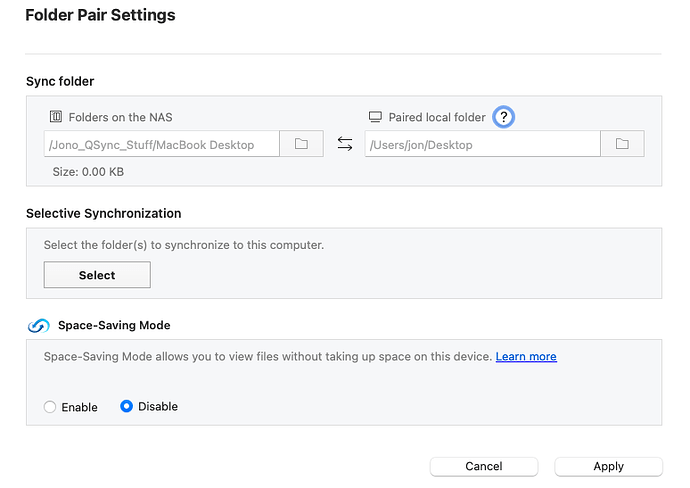The width and height of the screenshot is (690, 488).
Task: Click the Space-Saving Mode cloud icon
Action: point(38,326)
